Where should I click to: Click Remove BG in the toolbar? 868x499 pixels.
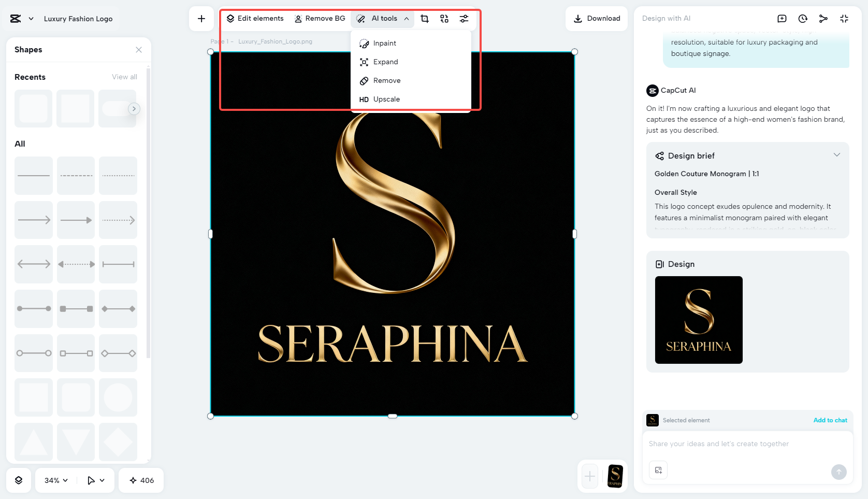(320, 18)
